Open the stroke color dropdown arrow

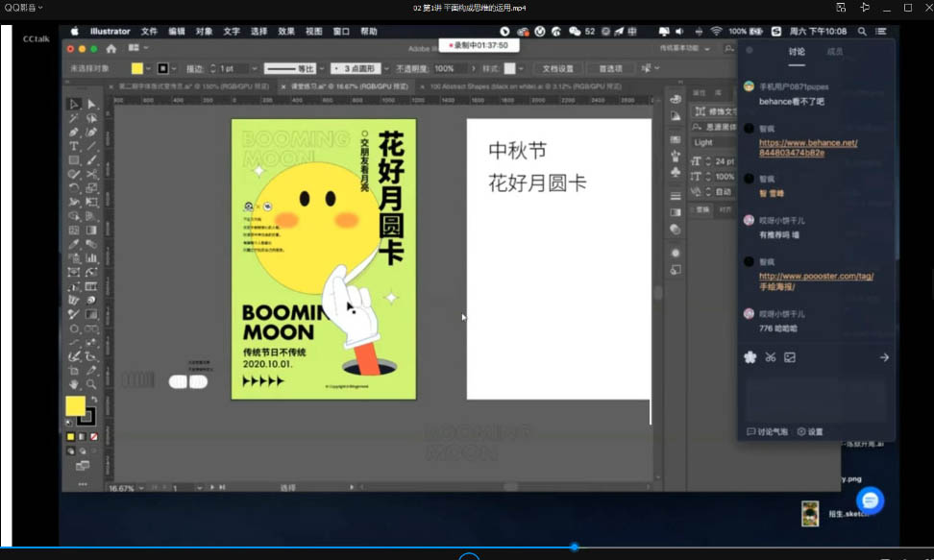point(174,68)
